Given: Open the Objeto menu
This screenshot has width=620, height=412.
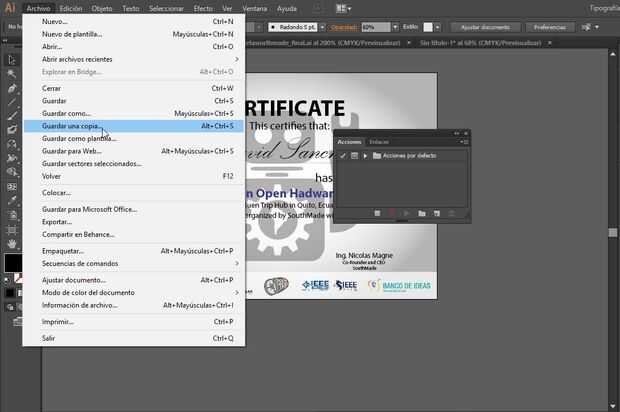Looking at the screenshot, I should (x=102, y=8).
